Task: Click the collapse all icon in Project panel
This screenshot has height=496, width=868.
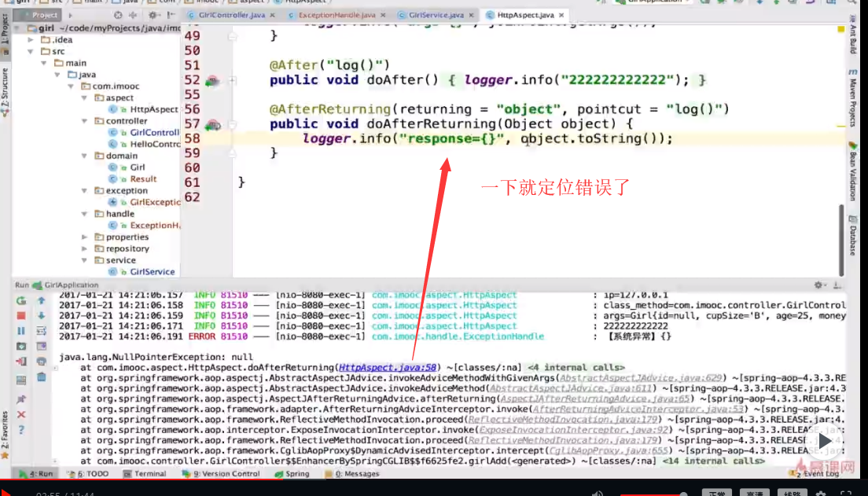Action: tap(133, 15)
